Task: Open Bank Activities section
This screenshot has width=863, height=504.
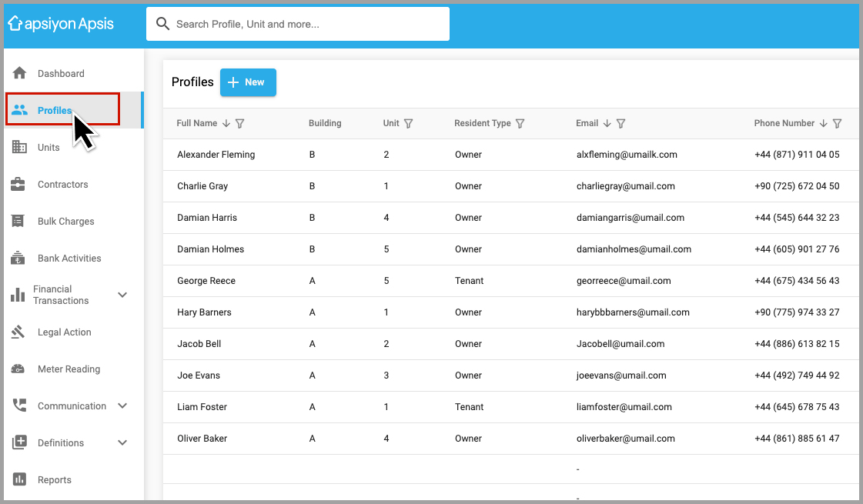Action: [74, 258]
